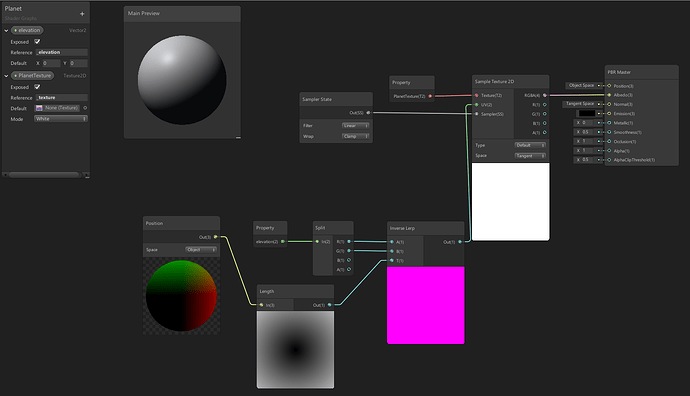Click the PBR Master Position(3) port
Image resolution: width=690 pixels, height=396 pixels.
pyautogui.click(x=609, y=86)
